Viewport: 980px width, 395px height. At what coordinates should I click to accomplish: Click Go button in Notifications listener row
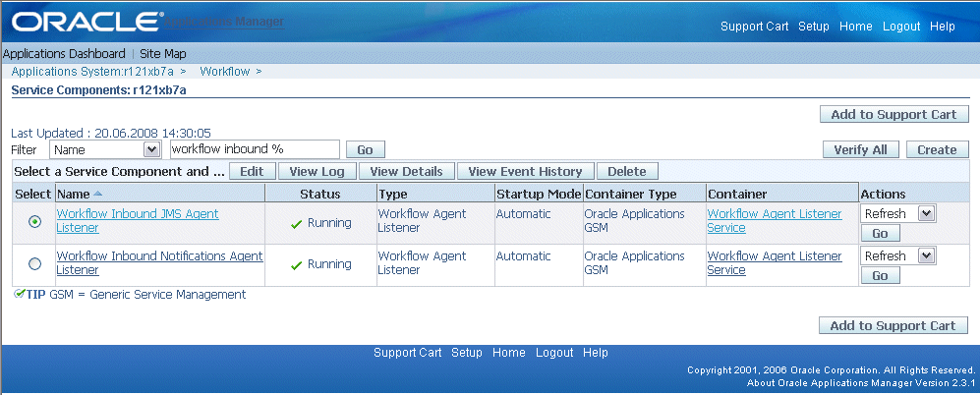(x=880, y=276)
